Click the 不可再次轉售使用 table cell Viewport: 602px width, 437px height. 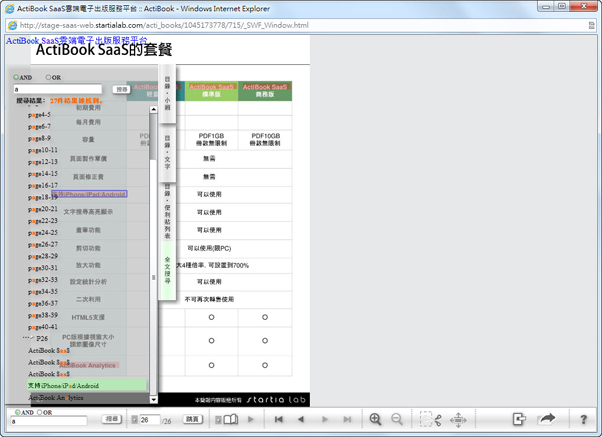point(209,299)
